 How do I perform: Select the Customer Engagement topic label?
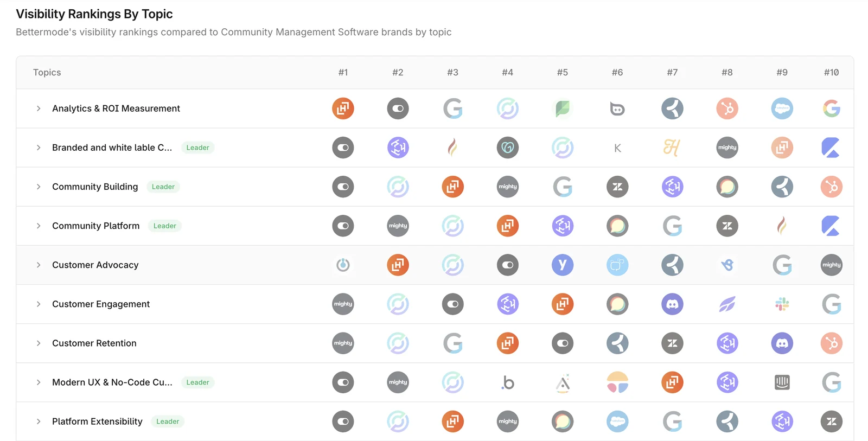pos(101,304)
